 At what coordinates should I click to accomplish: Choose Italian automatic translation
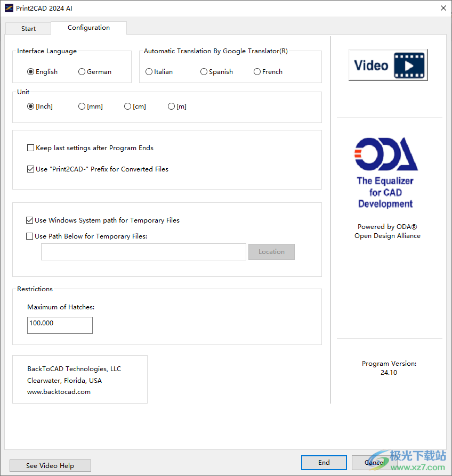[159, 72]
